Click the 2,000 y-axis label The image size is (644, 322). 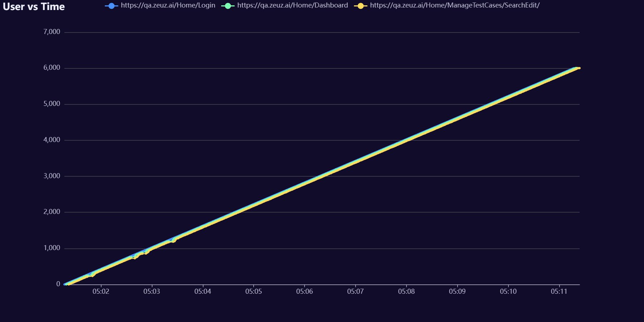[52, 212]
